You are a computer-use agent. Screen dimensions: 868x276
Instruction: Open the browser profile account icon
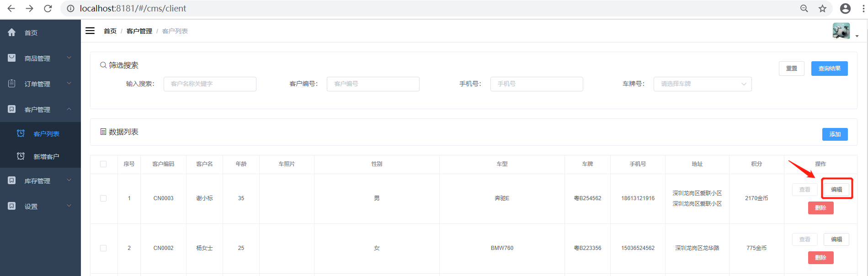[846, 8]
